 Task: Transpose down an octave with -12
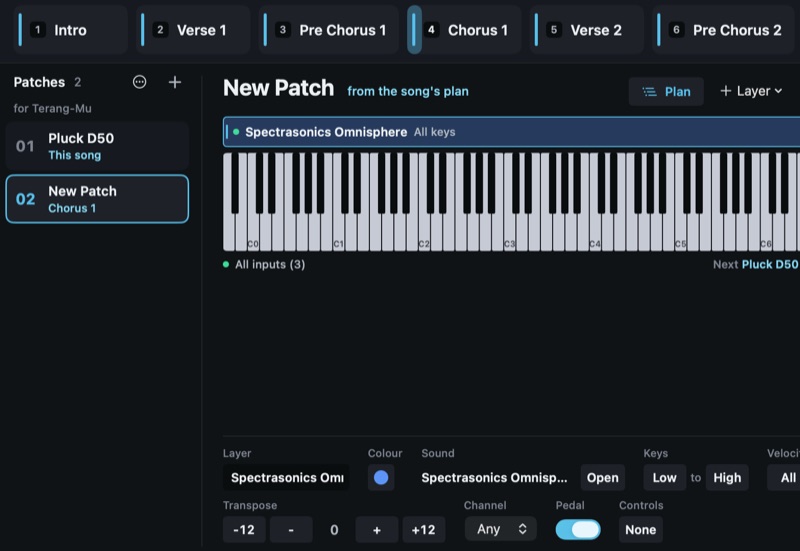coord(244,530)
